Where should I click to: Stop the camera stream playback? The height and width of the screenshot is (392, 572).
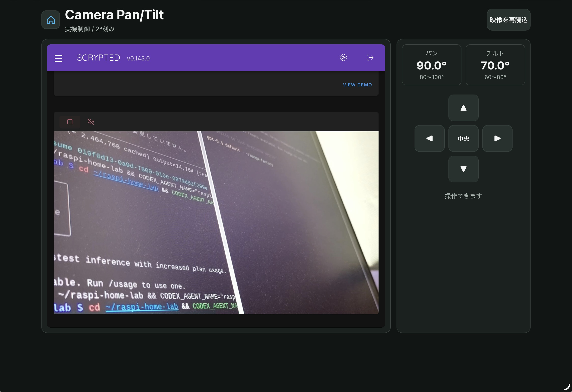tap(70, 122)
